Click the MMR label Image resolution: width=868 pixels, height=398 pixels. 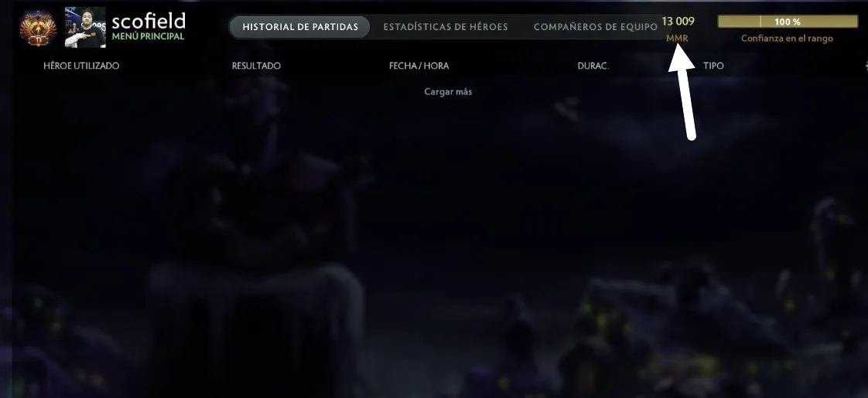tap(677, 39)
